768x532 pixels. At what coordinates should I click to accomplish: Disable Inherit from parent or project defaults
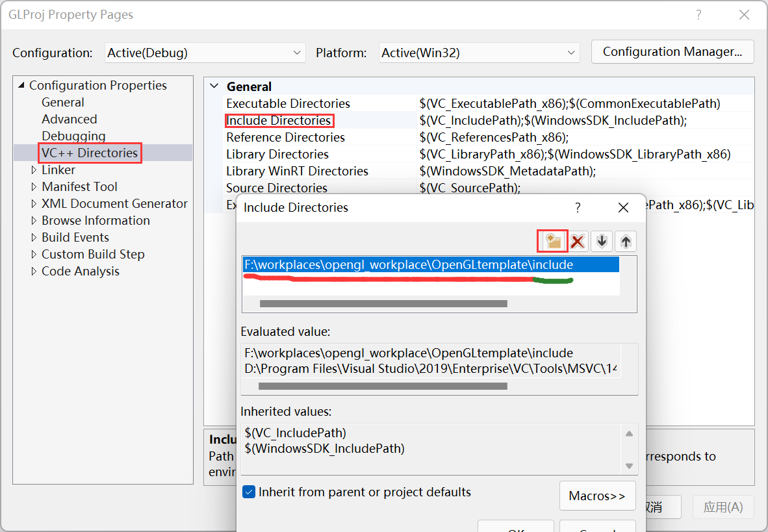249,492
